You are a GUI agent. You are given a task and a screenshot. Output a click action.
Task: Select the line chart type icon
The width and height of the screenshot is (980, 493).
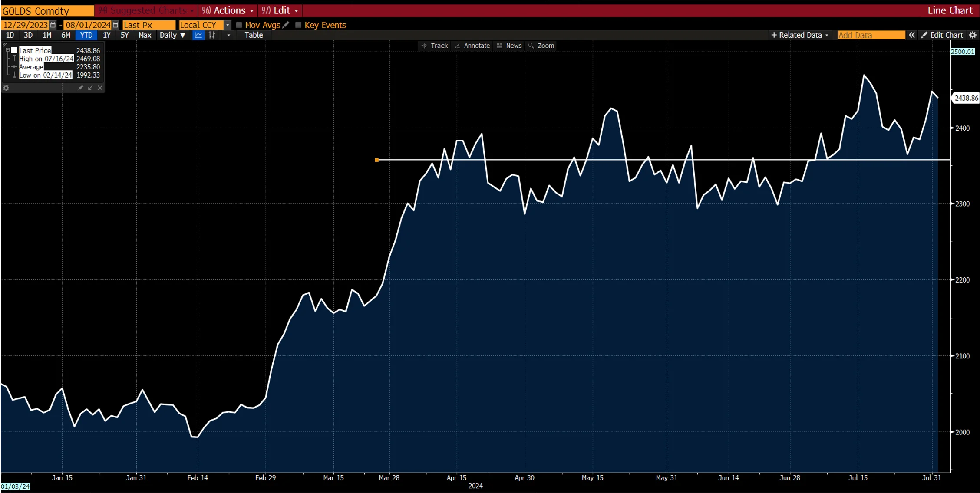tap(198, 35)
